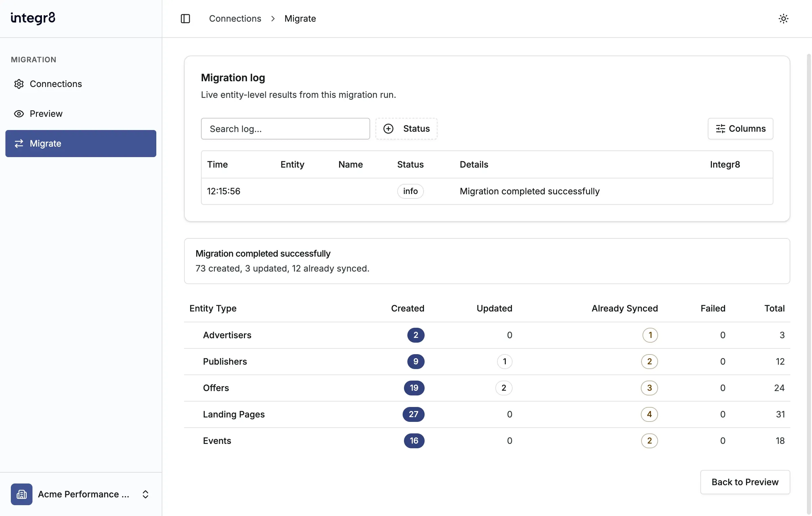Click the Integr8 column header

pos(725,165)
